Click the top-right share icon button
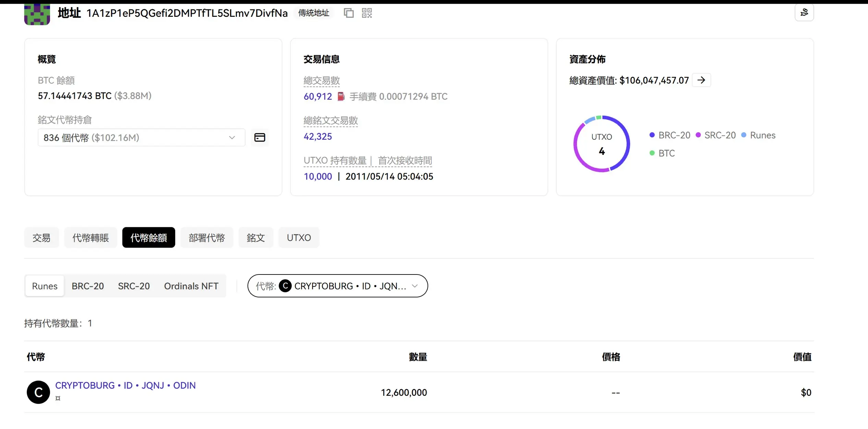868x429 pixels. click(804, 13)
